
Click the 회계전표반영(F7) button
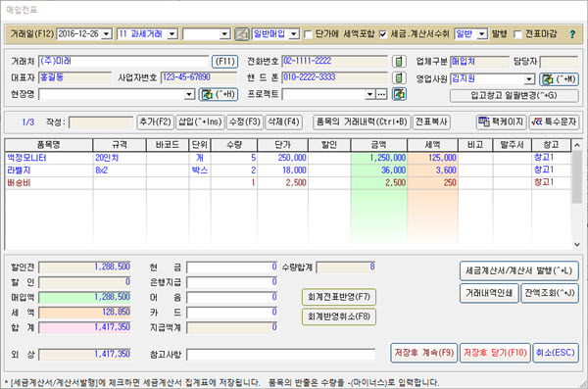point(339,297)
